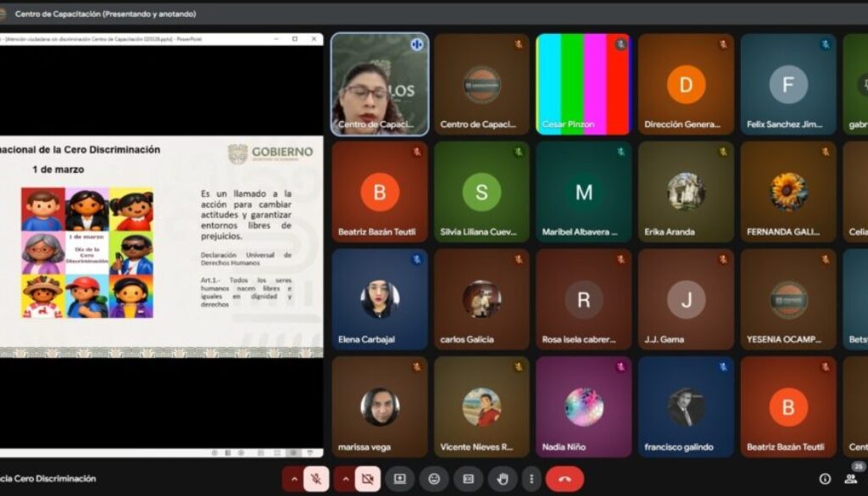868x496 pixels.
Task: Raise hand in the meeting
Action: click(502, 479)
